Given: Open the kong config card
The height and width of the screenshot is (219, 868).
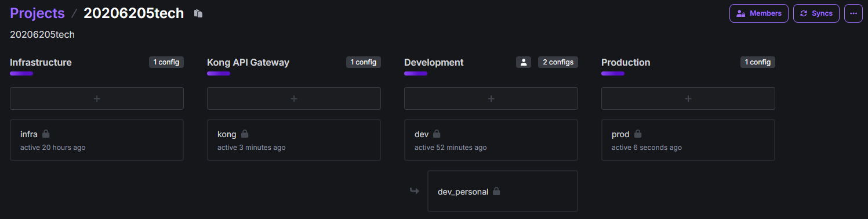Looking at the screenshot, I should [294, 140].
